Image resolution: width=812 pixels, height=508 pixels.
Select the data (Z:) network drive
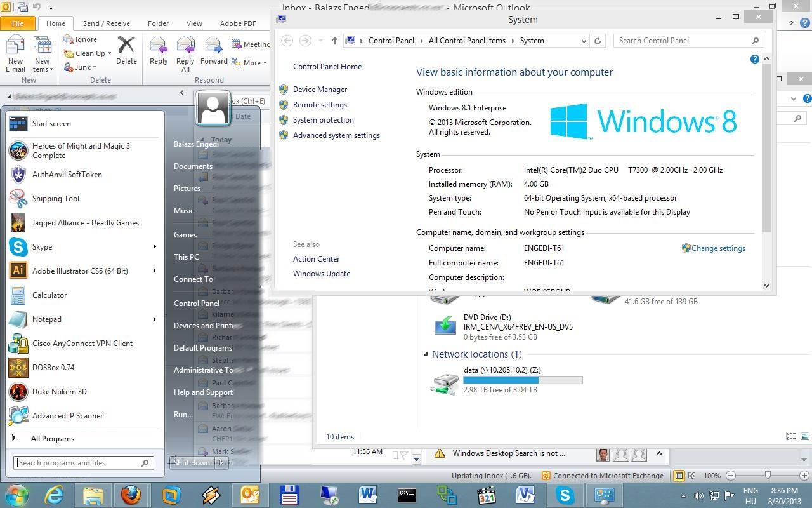(506, 380)
